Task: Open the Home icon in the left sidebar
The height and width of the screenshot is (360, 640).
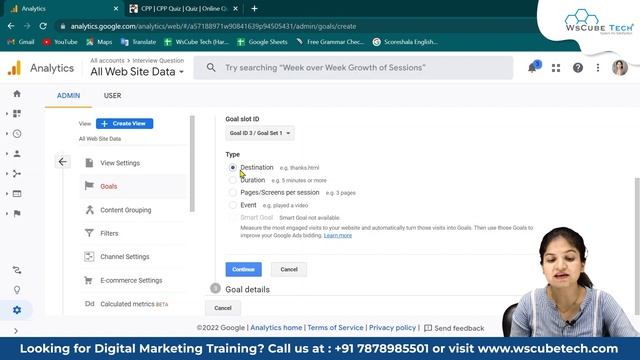Action: (17, 93)
